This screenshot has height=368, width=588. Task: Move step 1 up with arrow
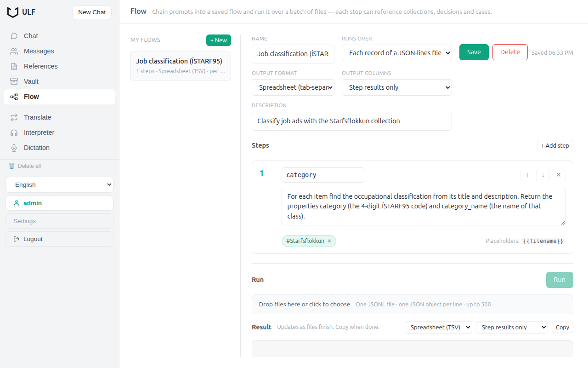(527, 175)
